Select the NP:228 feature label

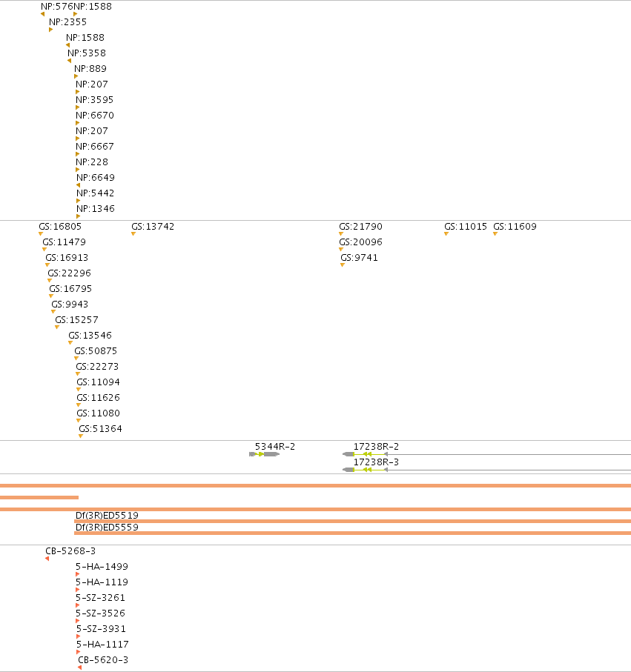point(92,162)
